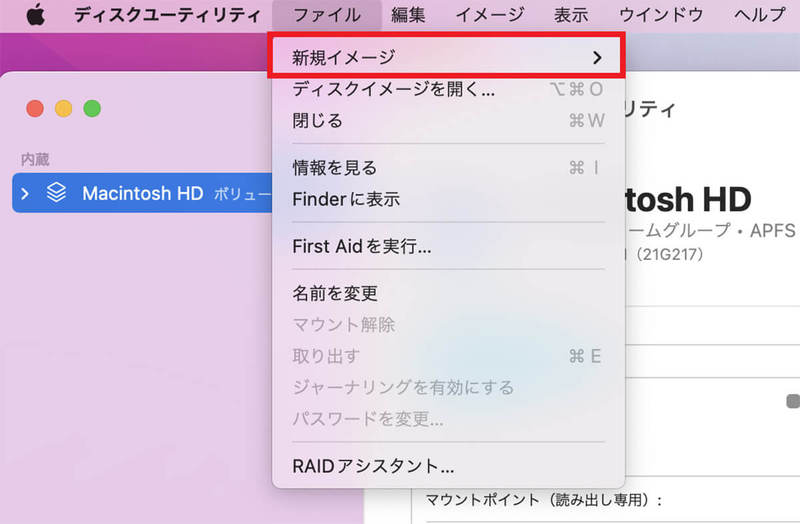Open the イメージ menu
This screenshot has width=800, height=524.
[x=489, y=15]
